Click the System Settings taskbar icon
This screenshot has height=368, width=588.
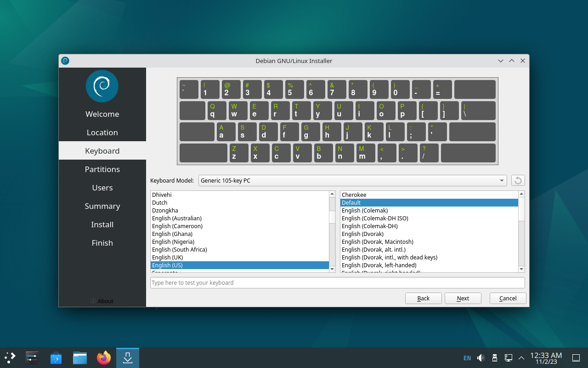[32, 357]
